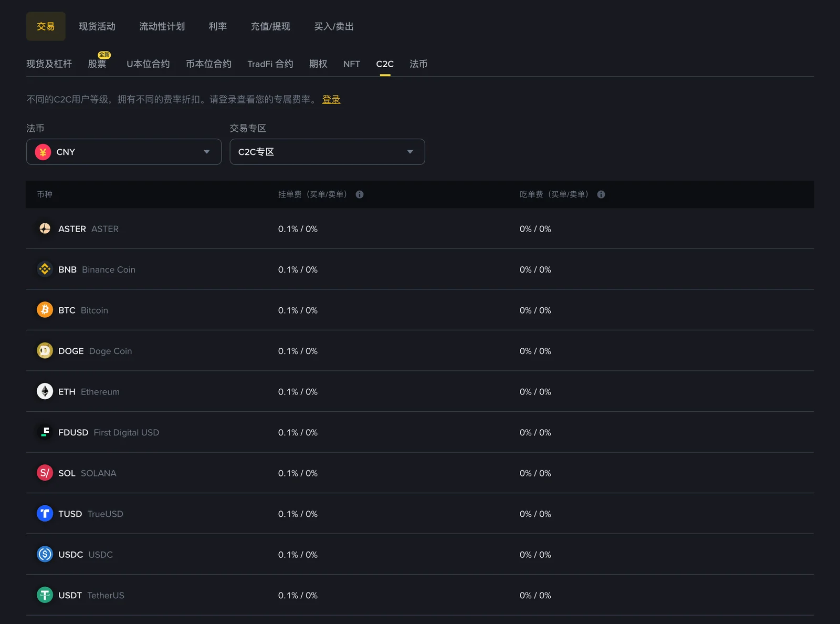Click ETH row maker fee 0.1% / 0%
Viewport: 840px width, 624px height.
point(298,392)
